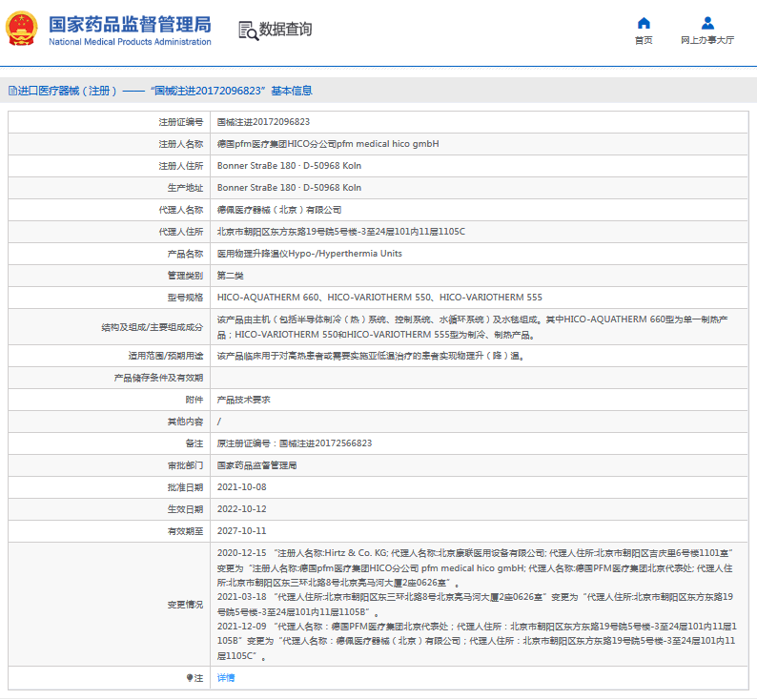This screenshot has width=757, height=700.
Task: Click 生产地址 Bonner StraBe value
Action: click(x=289, y=188)
